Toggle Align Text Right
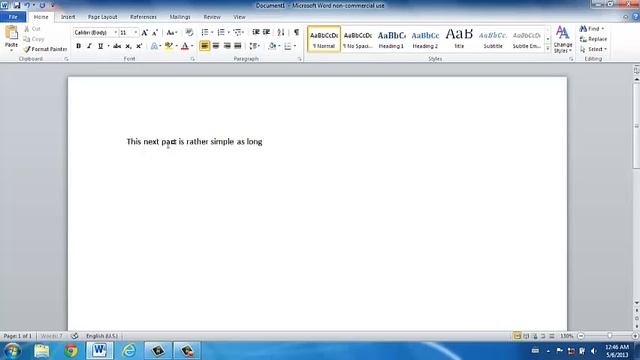This screenshot has height=360, width=640. [227, 46]
